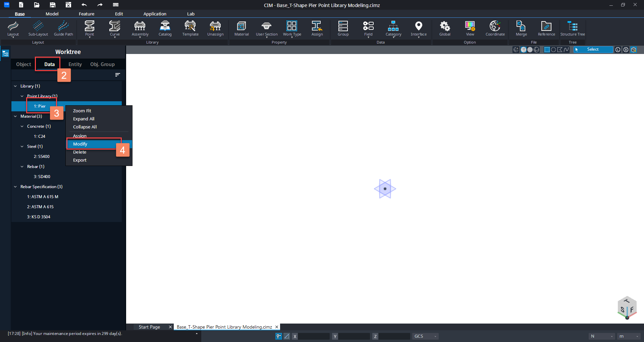This screenshot has height=342, width=644.
Task: Open the GCS coordinate system dropdown
Action: [425, 336]
